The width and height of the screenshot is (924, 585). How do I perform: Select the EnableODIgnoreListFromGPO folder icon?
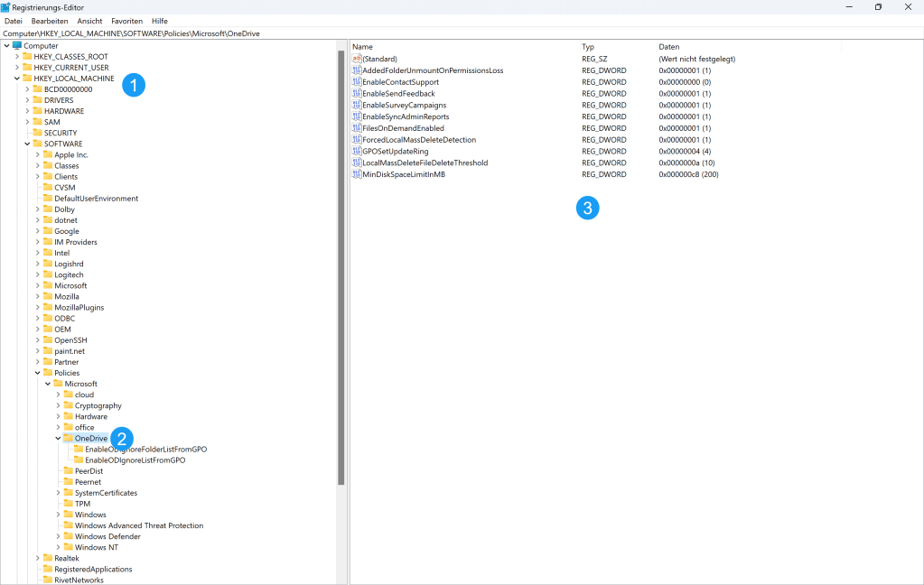tap(79, 460)
